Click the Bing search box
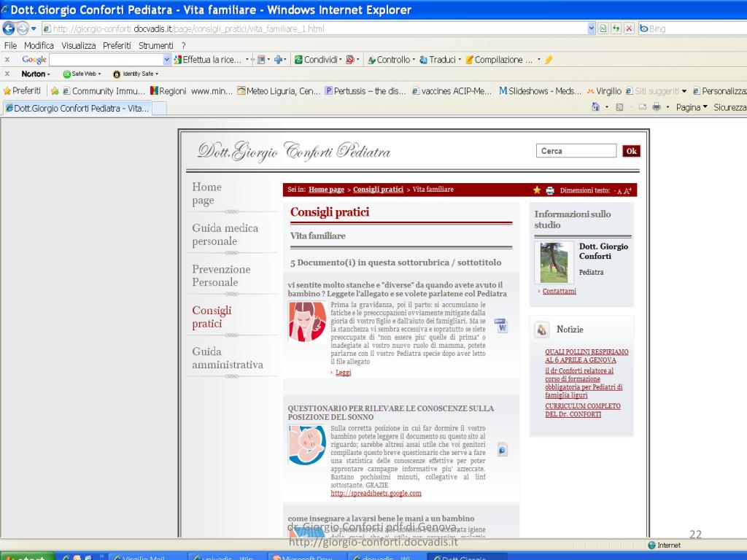 [x=692, y=28]
